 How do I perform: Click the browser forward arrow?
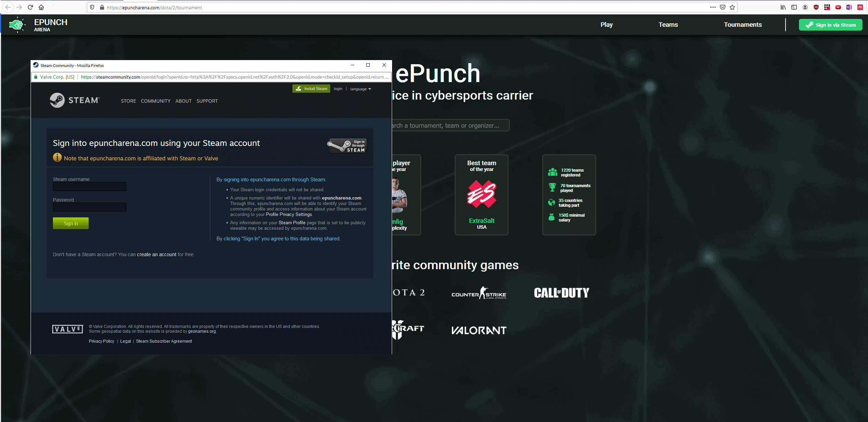coord(19,7)
